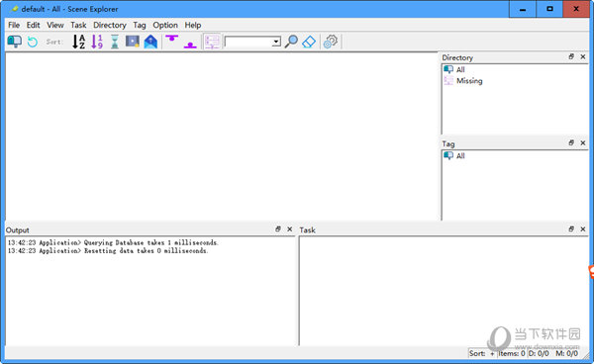
Task: Click the eraser clear icon
Action: coord(309,42)
